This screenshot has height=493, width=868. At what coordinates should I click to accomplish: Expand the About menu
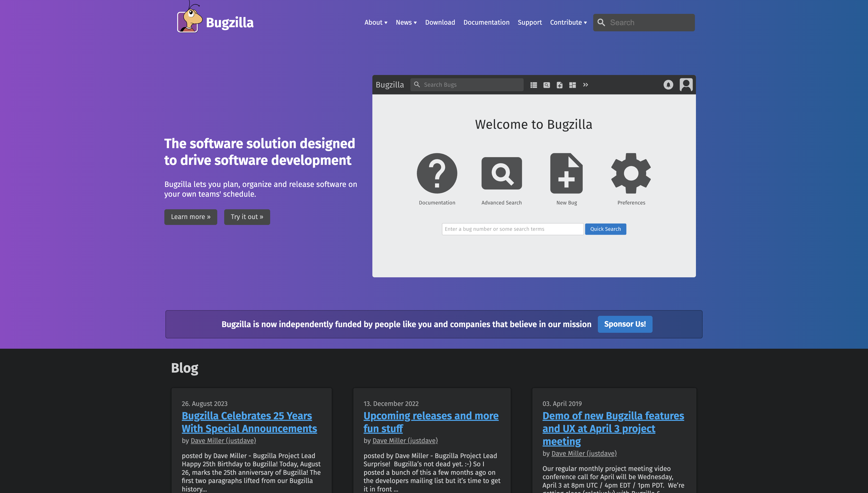click(x=376, y=22)
